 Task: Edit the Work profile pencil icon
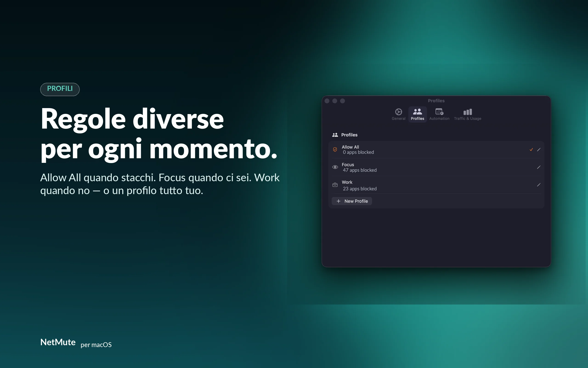click(539, 185)
